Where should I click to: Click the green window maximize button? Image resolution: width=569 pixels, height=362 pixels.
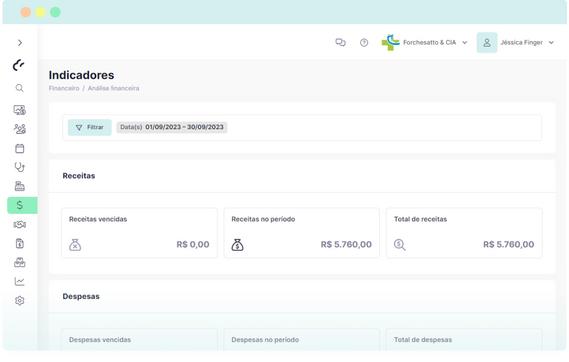[55, 12]
